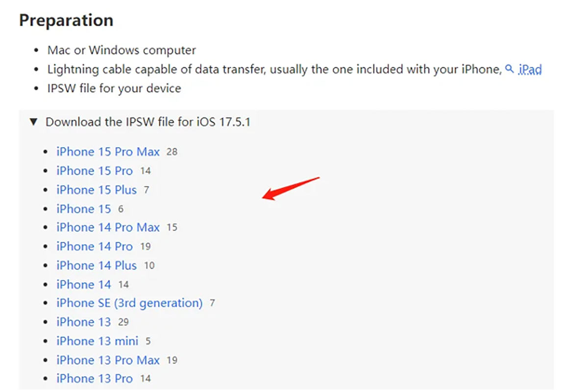Open the iPhone 15 Plus download link
Screen dimensions: 588x390
point(96,190)
